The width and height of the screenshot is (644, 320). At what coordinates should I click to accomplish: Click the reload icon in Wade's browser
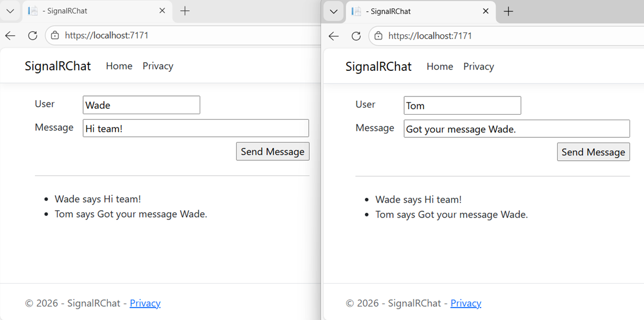[32, 35]
